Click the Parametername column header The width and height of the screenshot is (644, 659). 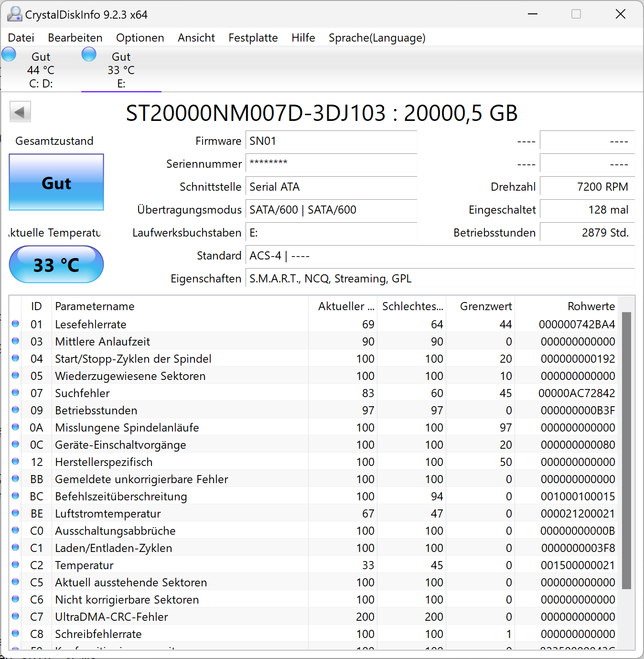pos(180,306)
